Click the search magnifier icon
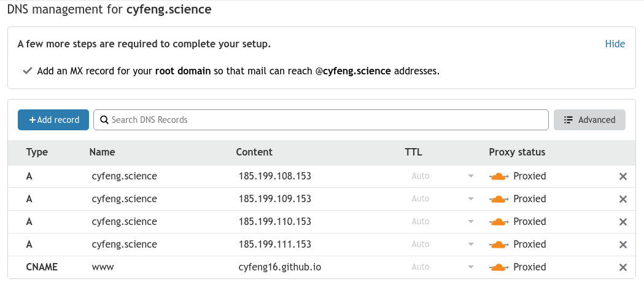This screenshot has height=287, width=644. click(104, 120)
